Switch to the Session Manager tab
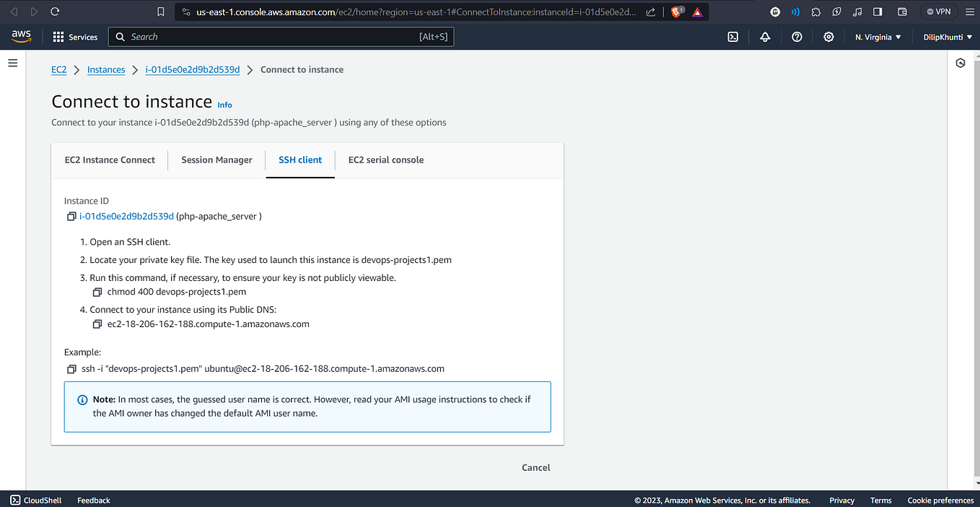Viewport: 980px width, 507px height. pyautogui.click(x=216, y=160)
